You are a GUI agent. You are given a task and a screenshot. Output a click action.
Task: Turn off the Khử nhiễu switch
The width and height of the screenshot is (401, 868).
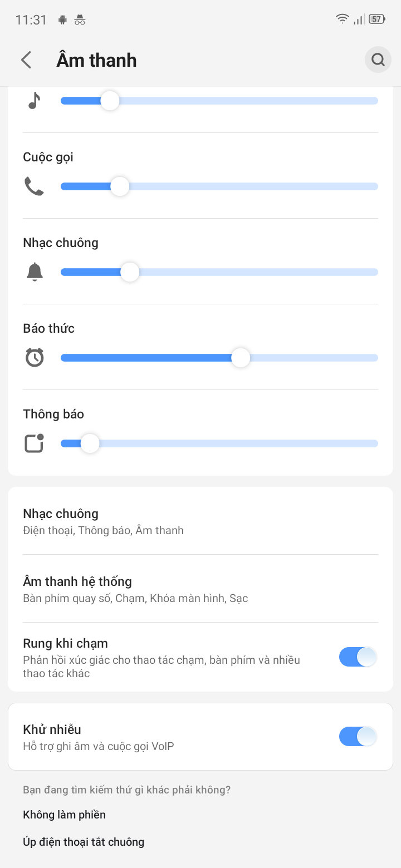(358, 737)
